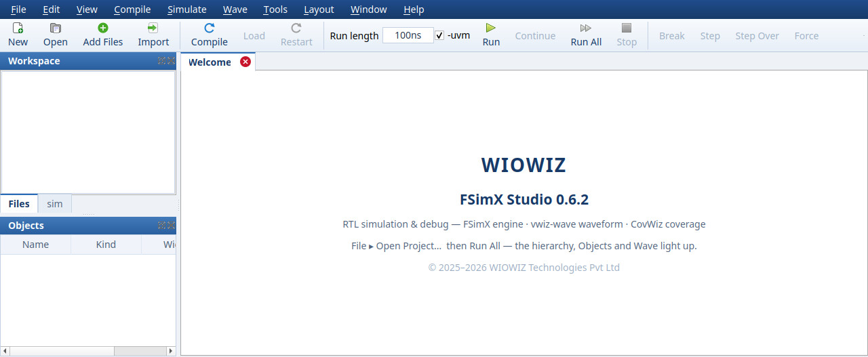Open the Wave menu
Viewport: 868px width, 357px height.
click(x=235, y=9)
